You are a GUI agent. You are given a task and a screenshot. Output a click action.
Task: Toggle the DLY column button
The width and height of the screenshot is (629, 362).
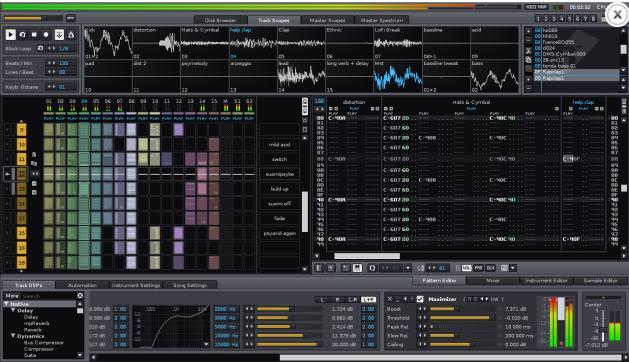coord(490,268)
